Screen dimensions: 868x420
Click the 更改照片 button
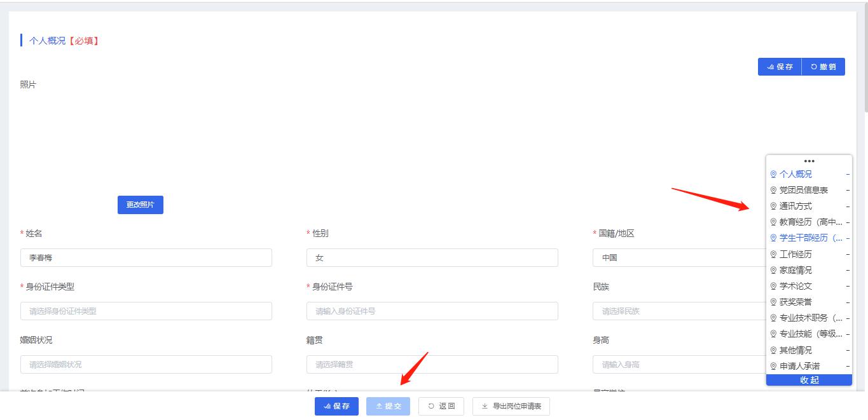click(x=140, y=205)
